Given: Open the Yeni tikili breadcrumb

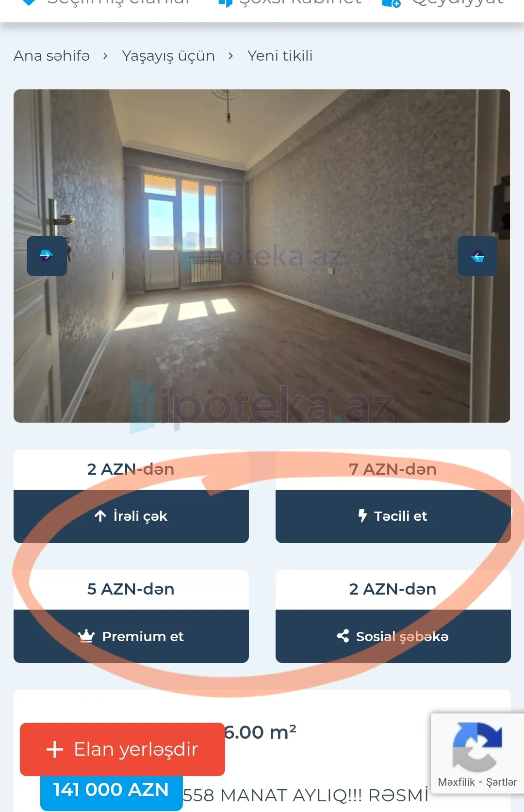Looking at the screenshot, I should coord(280,56).
